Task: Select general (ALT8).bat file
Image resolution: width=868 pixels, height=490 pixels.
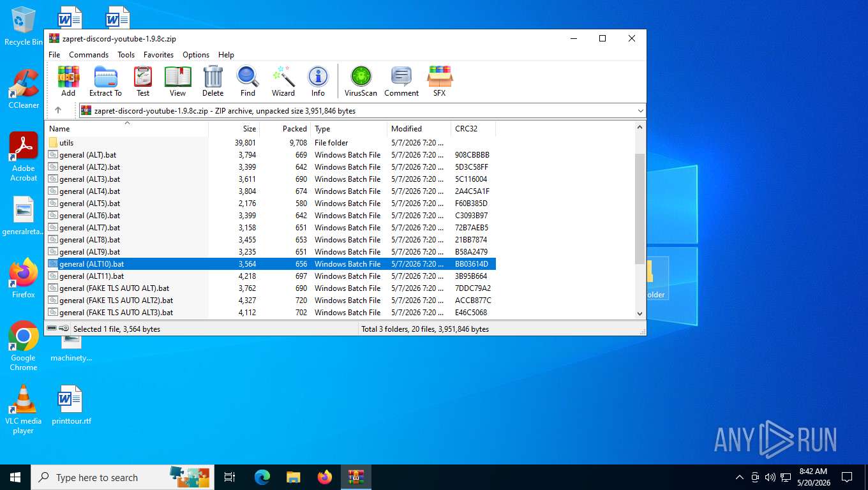Action: click(270, 240)
